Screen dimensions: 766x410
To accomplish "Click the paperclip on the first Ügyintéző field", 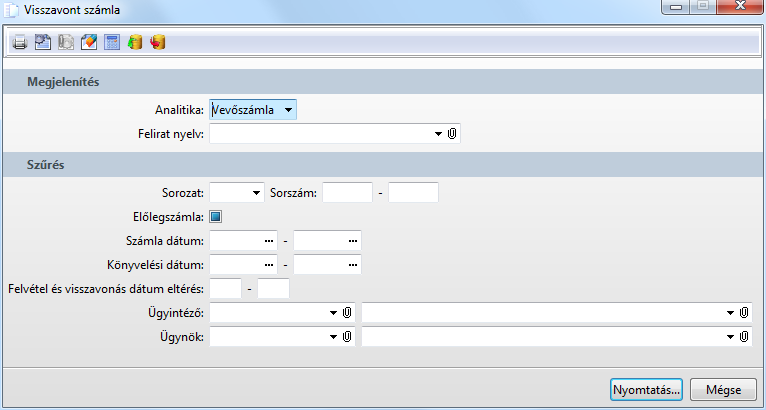I will tap(347, 312).
